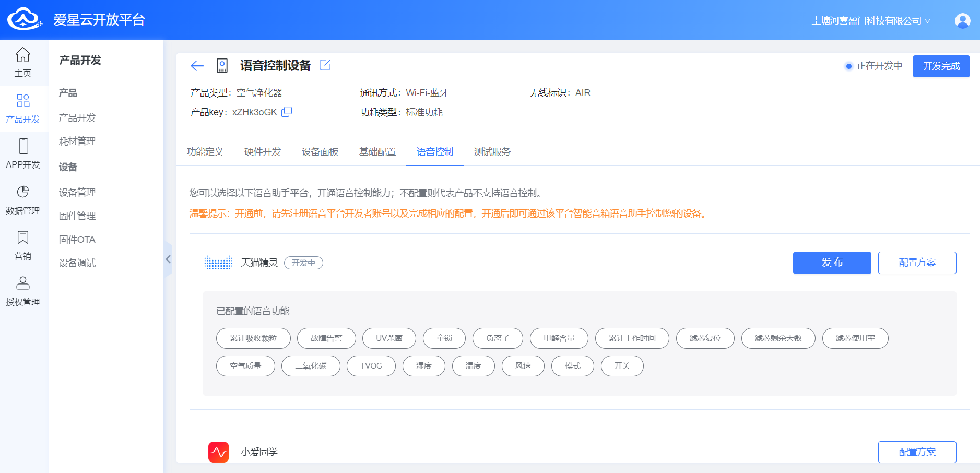980x473 pixels.
Task: Click the 童锁 voice function tag
Action: [x=444, y=338]
